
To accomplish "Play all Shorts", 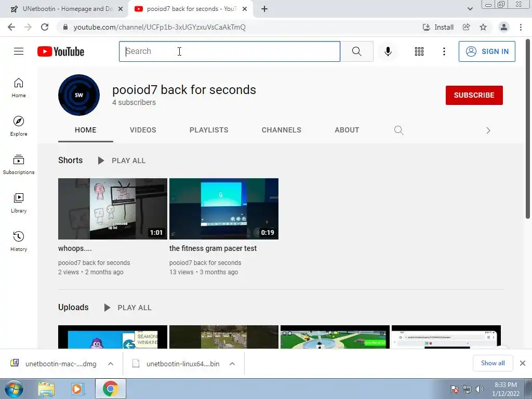I will click(122, 161).
